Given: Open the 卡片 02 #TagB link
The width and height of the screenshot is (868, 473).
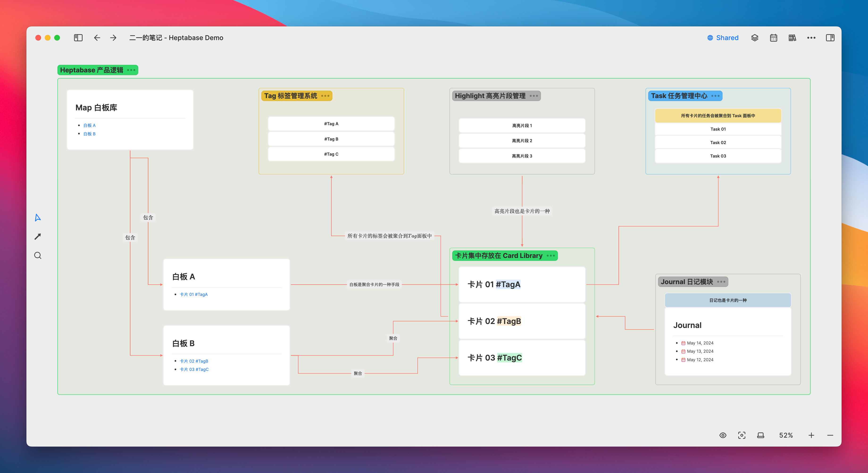Looking at the screenshot, I should 194,361.
